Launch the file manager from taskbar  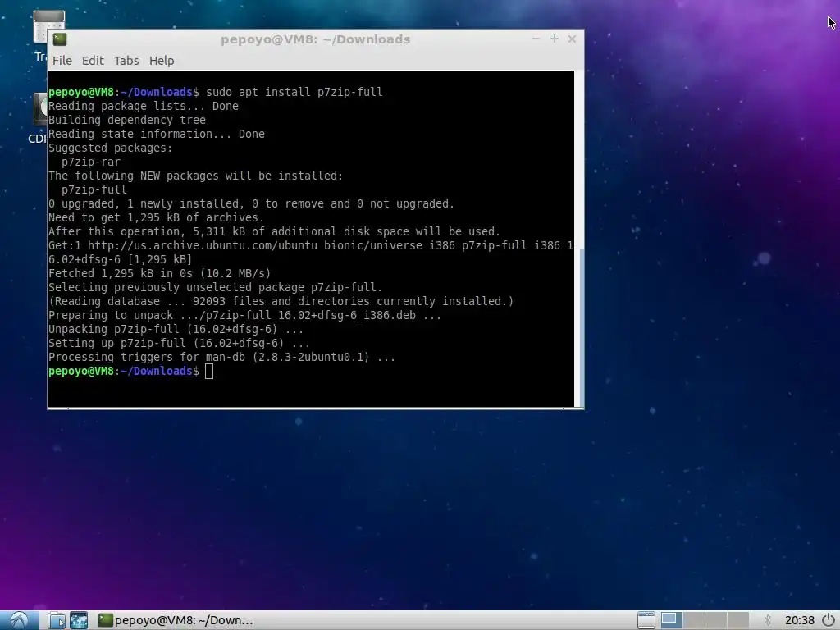coord(57,620)
